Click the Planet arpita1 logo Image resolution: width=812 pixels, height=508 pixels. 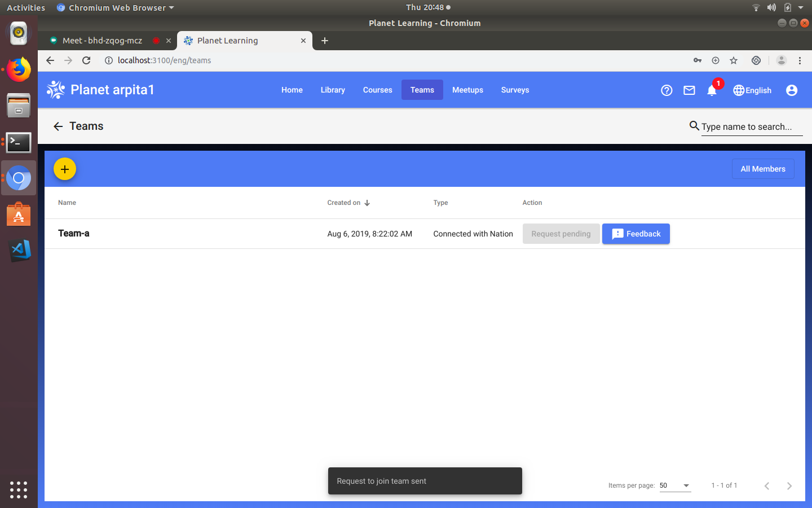click(100, 89)
